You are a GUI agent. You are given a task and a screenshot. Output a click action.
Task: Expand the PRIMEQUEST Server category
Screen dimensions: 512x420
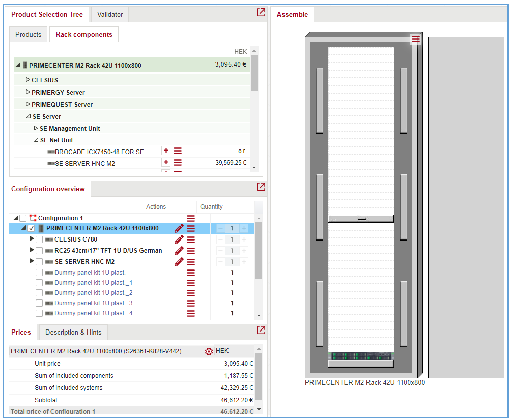(x=28, y=104)
